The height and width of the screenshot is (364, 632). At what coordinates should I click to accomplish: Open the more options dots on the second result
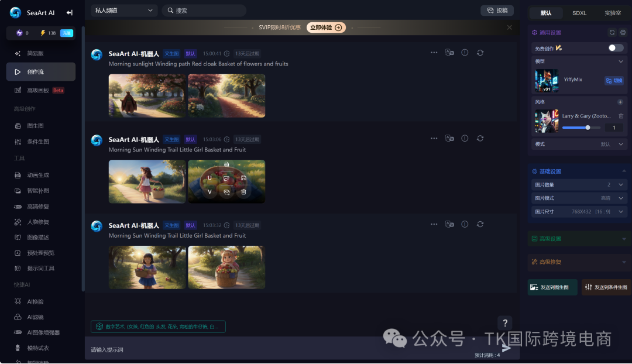pyautogui.click(x=434, y=139)
